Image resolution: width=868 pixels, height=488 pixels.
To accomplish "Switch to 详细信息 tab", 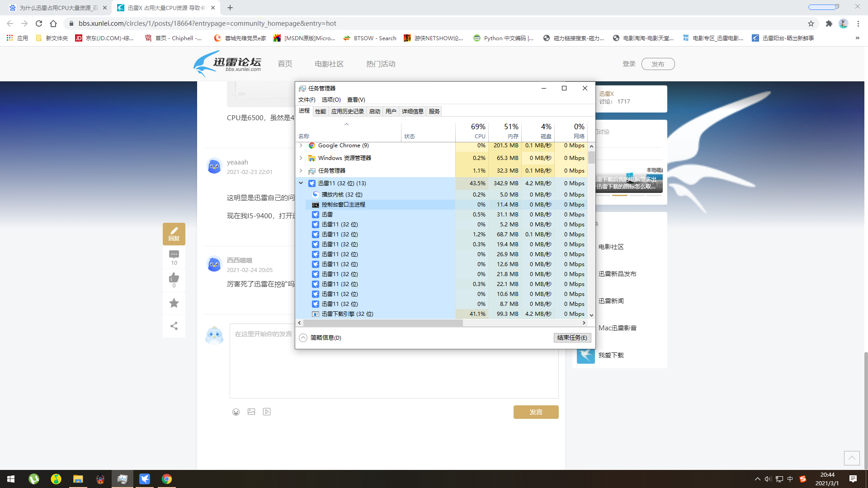I will (x=412, y=111).
